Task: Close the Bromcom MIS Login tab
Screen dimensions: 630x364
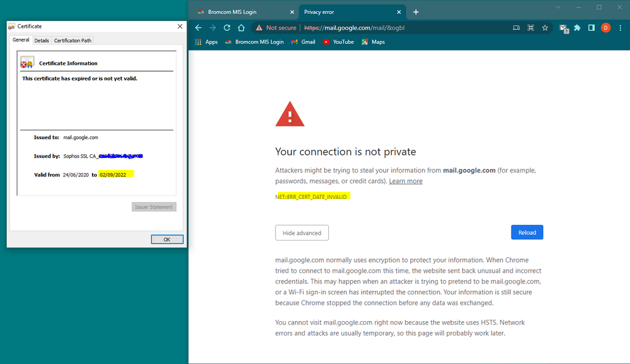Action: coord(292,12)
